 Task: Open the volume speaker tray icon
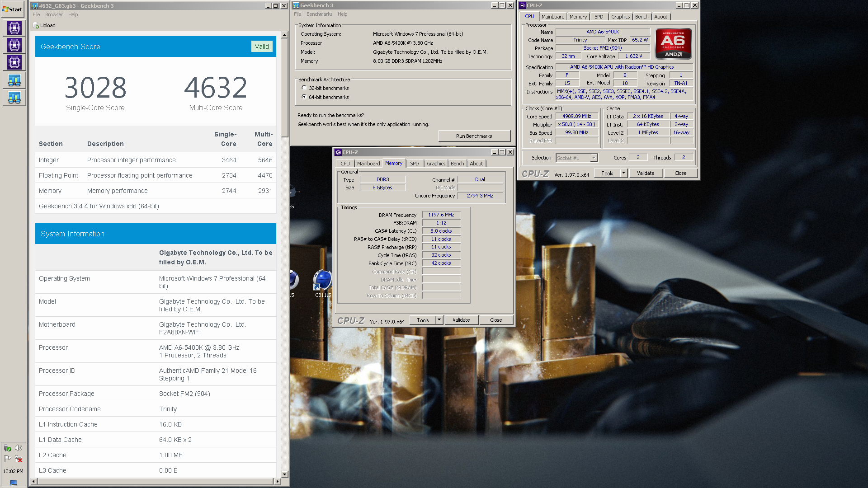pos(19,448)
